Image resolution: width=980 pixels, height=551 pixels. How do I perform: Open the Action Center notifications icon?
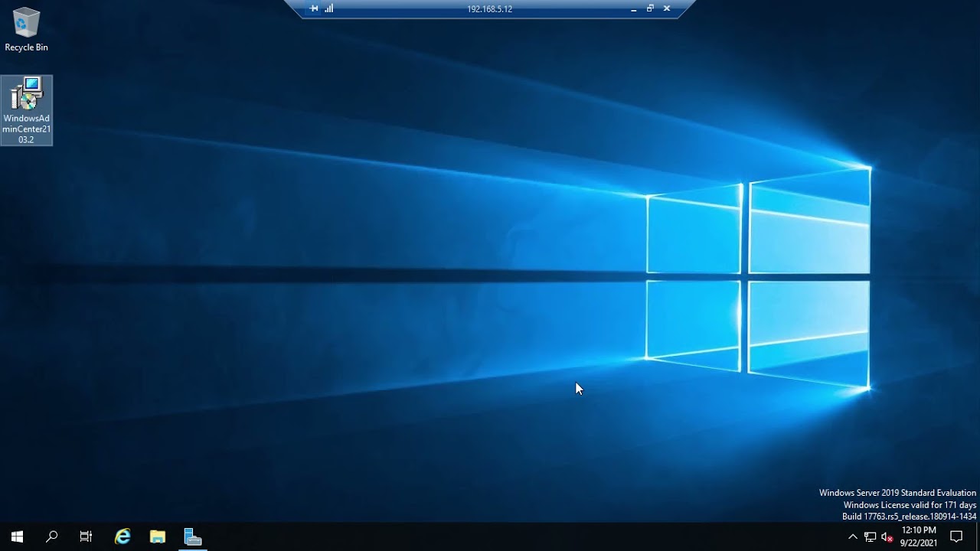956,536
